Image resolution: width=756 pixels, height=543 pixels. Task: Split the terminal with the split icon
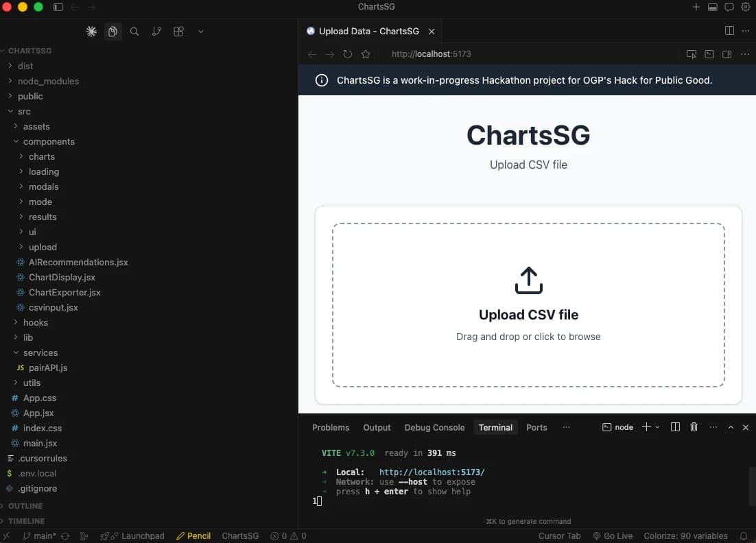tap(675, 426)
